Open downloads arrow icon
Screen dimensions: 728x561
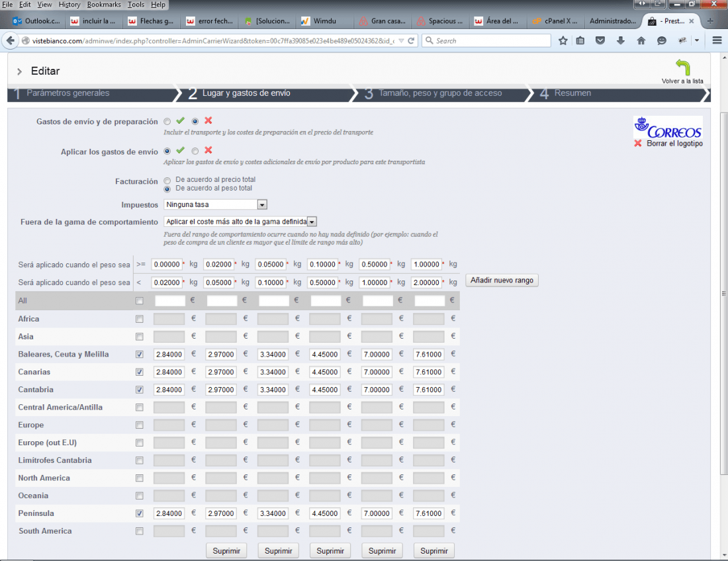tap(621, 41)
